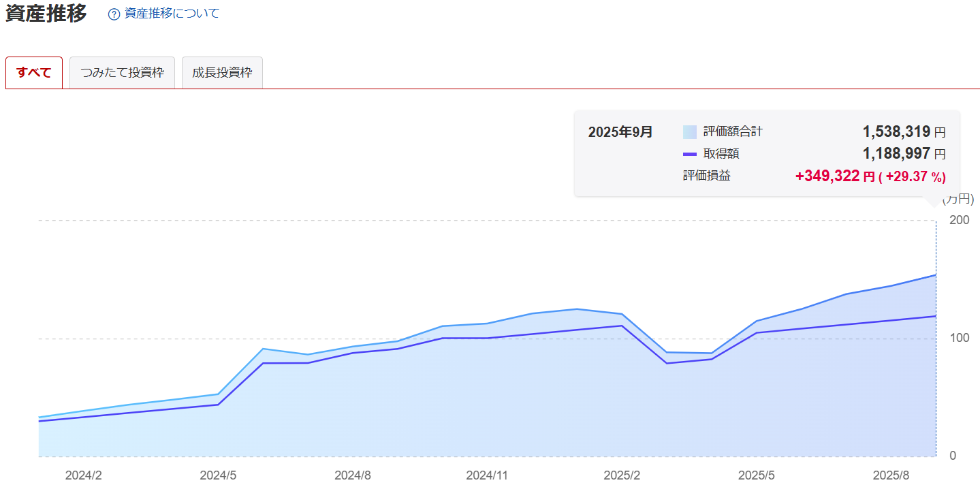
Task: Click the 1,538,319 円 valuation total
Action: [x=903, y=132]
